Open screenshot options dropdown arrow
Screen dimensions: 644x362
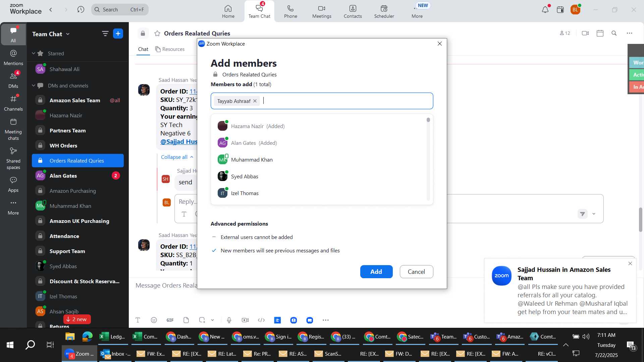(x=212, y=320)
